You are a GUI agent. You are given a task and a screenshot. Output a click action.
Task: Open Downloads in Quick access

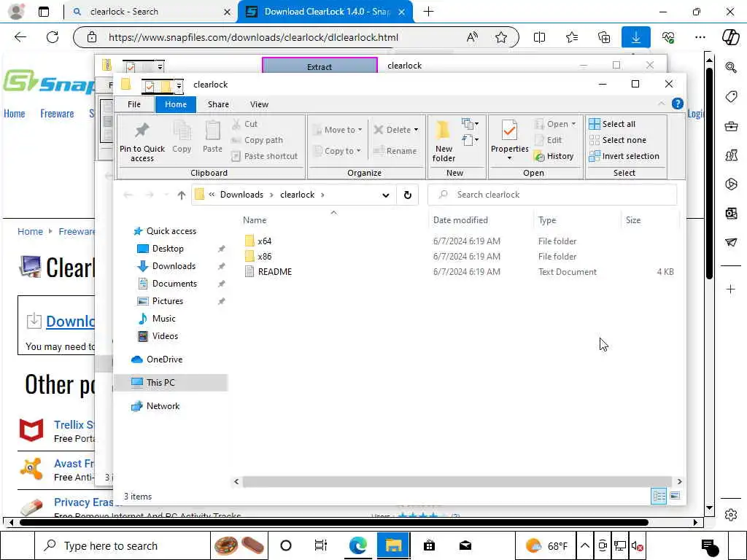coord(174,266)
